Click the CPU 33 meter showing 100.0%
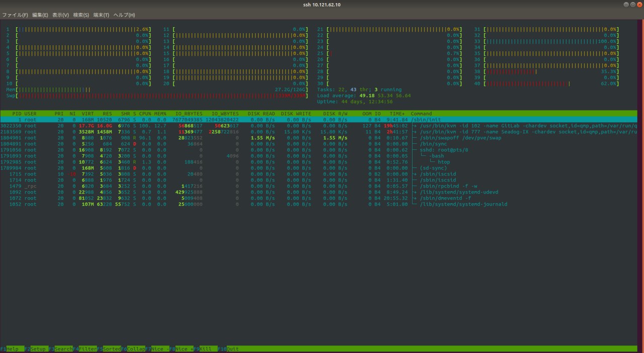Image resolution: width=644 pixels, height=353 pixels. tap(547, 41)
